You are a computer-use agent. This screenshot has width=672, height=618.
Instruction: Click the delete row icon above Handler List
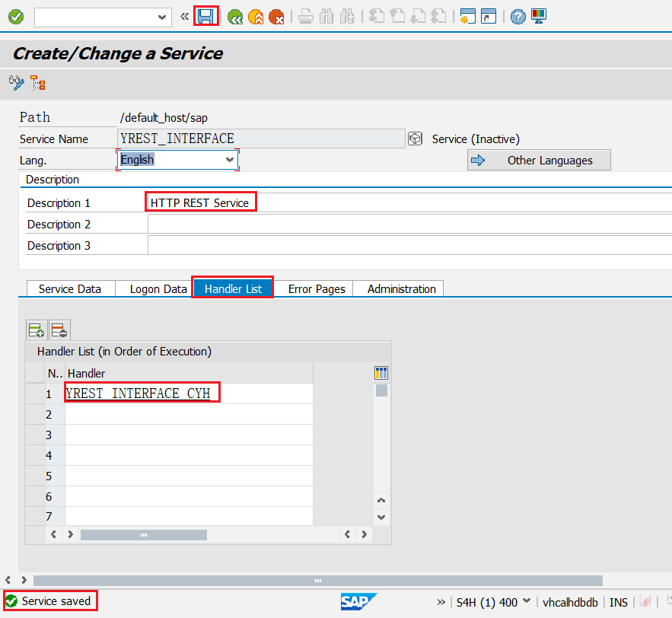[x=59, y=330]
